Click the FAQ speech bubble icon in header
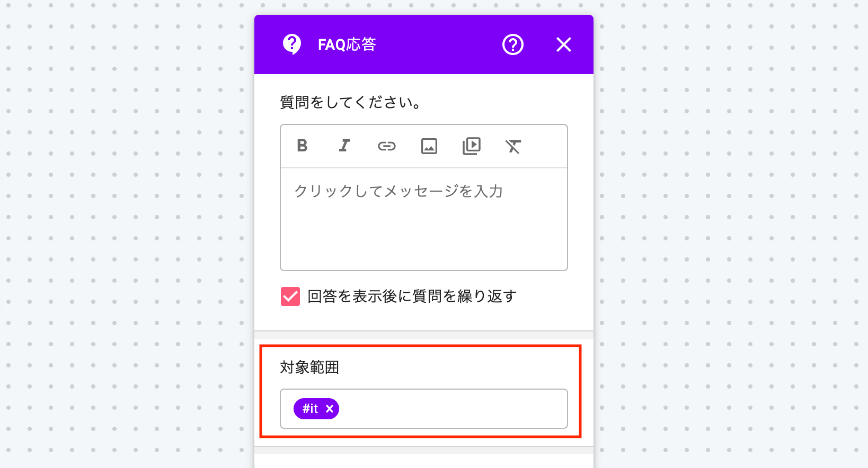Image resolution: width=868 pixels, height=468 pixels. coord(292,44)
